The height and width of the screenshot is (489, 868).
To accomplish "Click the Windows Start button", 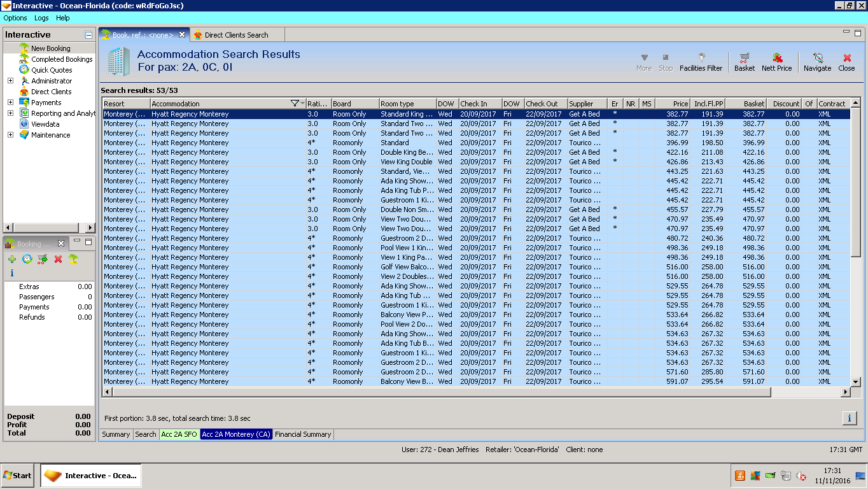I will (18, 475).
